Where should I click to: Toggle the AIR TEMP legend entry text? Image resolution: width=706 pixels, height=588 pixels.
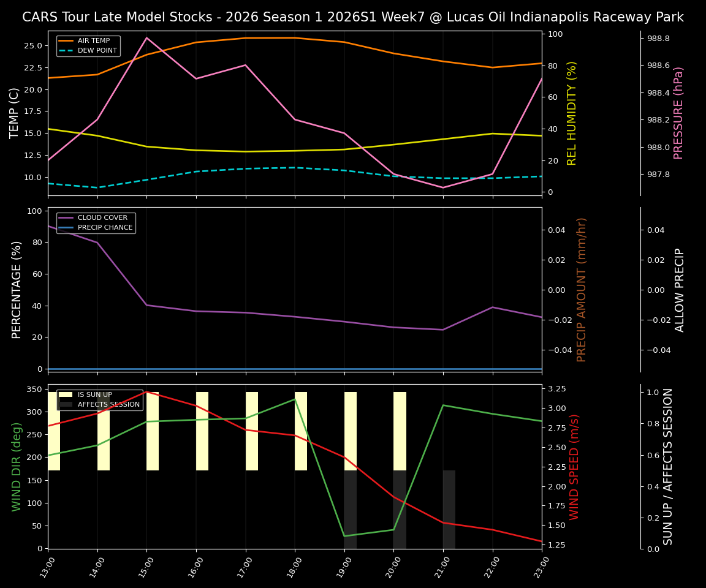[x=93, y=40]
